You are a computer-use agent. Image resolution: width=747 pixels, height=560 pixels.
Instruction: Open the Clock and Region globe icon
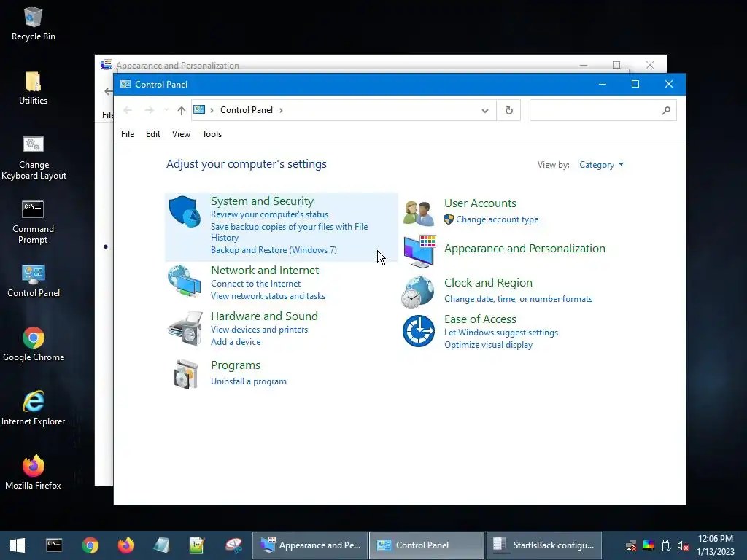click(418, 292)
